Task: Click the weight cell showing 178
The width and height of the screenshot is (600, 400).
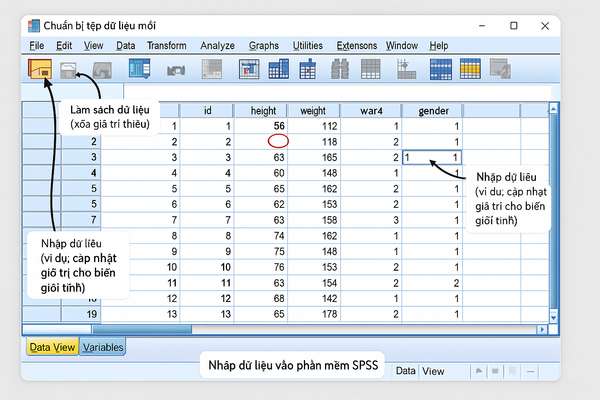Action: click(x=314, y=314)
